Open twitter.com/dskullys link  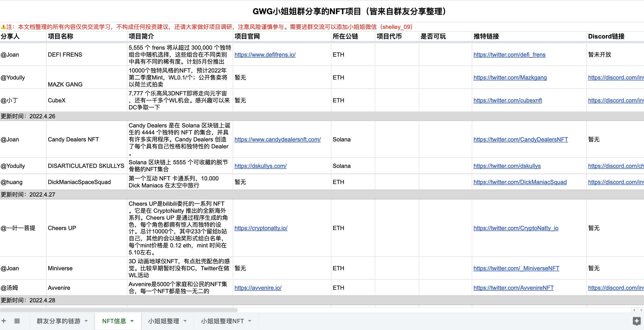[x=507, y=166]
